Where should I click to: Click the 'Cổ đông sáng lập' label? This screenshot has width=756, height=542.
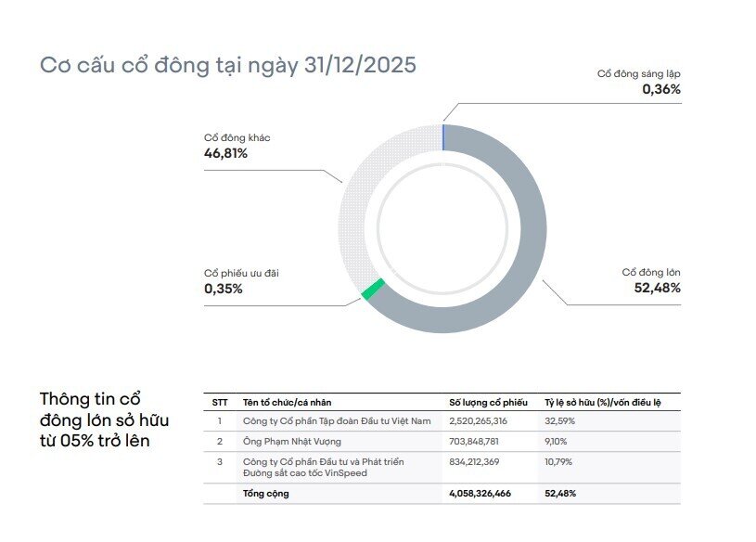(x=638, y=73)
